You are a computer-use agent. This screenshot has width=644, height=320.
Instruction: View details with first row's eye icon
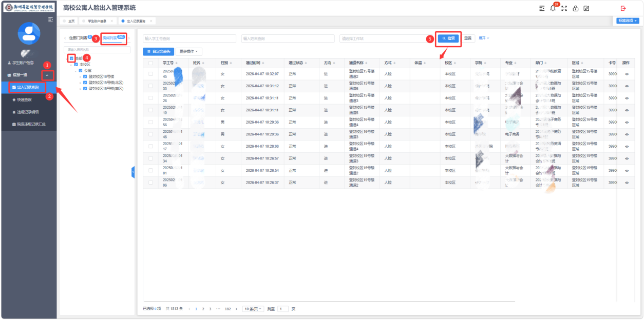[627, 74]
